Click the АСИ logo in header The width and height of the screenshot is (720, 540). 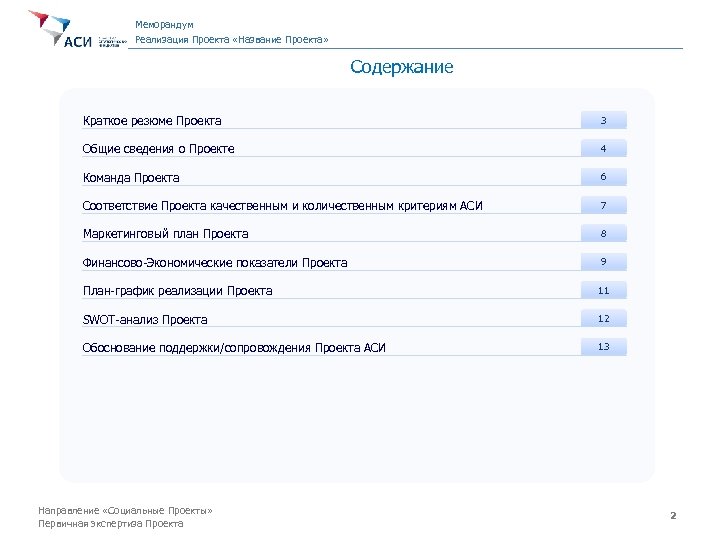coord(77,29)
